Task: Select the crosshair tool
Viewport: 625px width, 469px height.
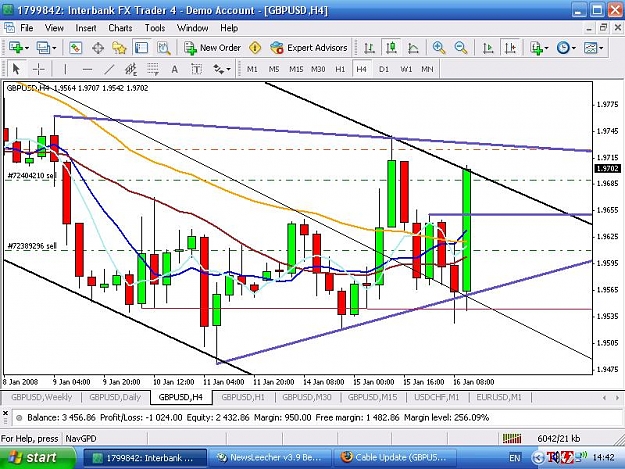Action: click(39, 69)
